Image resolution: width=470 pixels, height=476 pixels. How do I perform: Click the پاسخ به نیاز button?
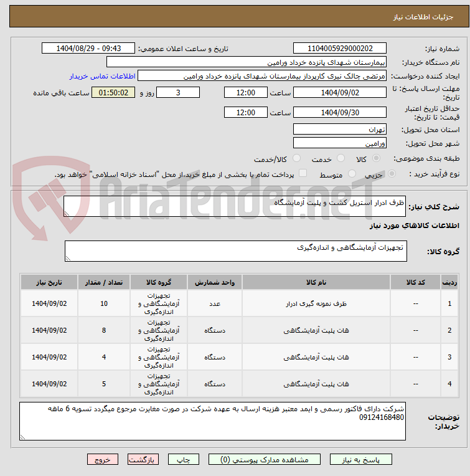coord(360,460)
